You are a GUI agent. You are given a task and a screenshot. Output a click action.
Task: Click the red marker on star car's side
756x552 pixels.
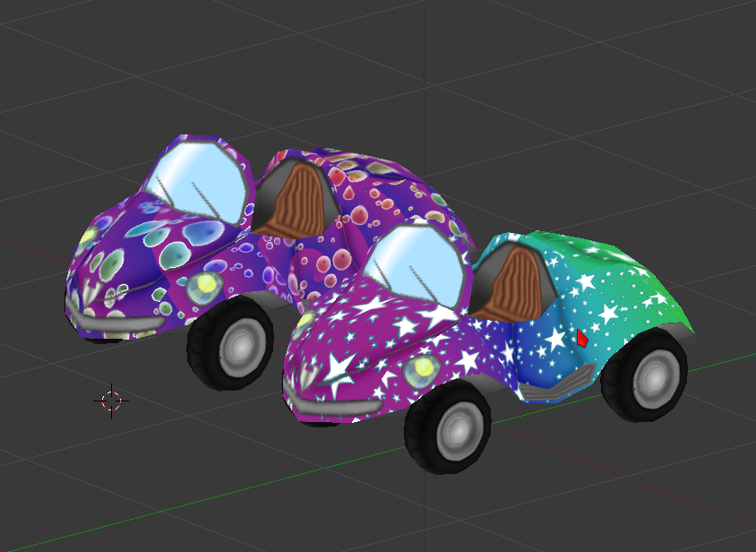[x=581, y=338]
